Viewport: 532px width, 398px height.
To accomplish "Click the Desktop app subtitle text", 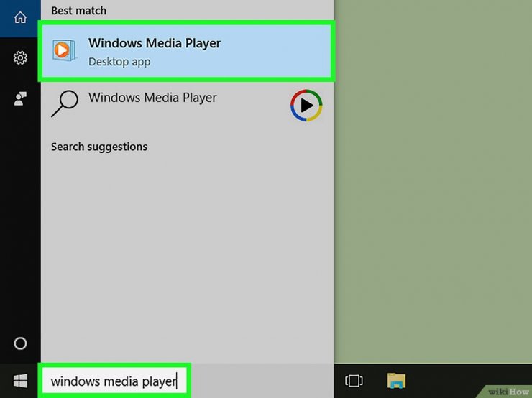I will click(119, 62).
